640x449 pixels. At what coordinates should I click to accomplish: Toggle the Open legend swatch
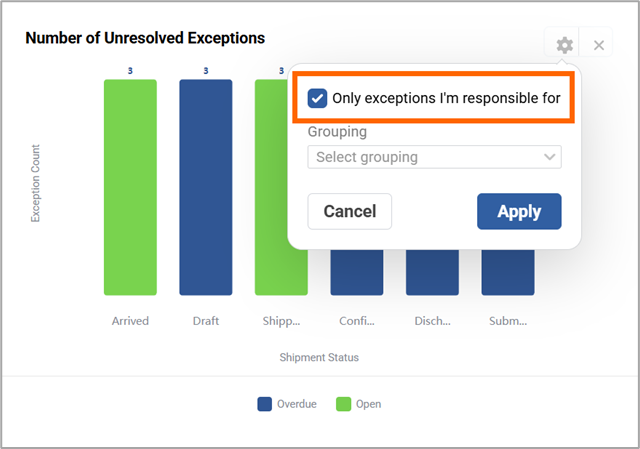coord(343,404)
